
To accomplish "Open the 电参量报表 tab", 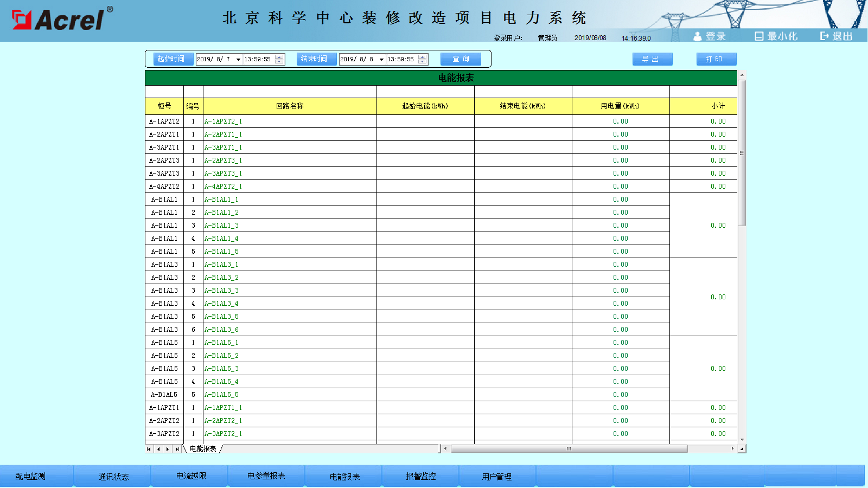I will click(x=266, y=476).
